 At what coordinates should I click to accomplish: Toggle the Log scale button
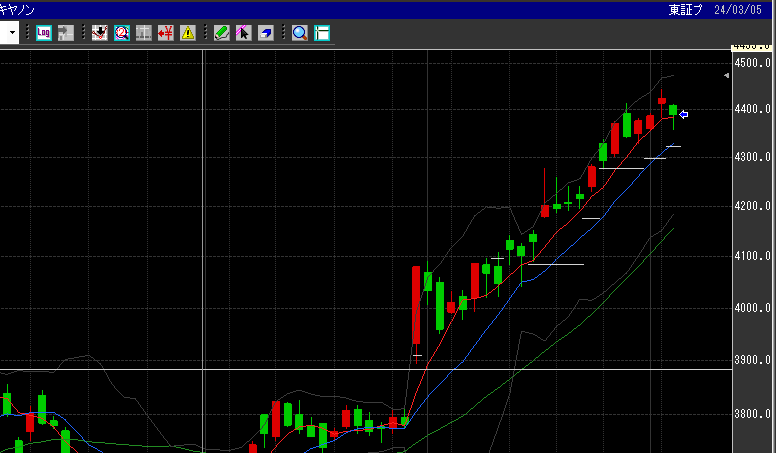pos(43,33)
